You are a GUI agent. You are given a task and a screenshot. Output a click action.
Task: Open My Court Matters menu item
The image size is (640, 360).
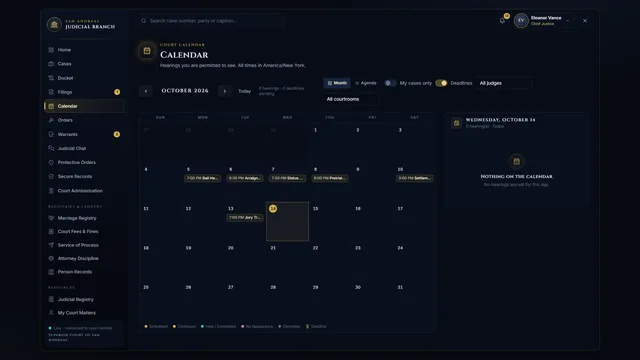[84, 313]
